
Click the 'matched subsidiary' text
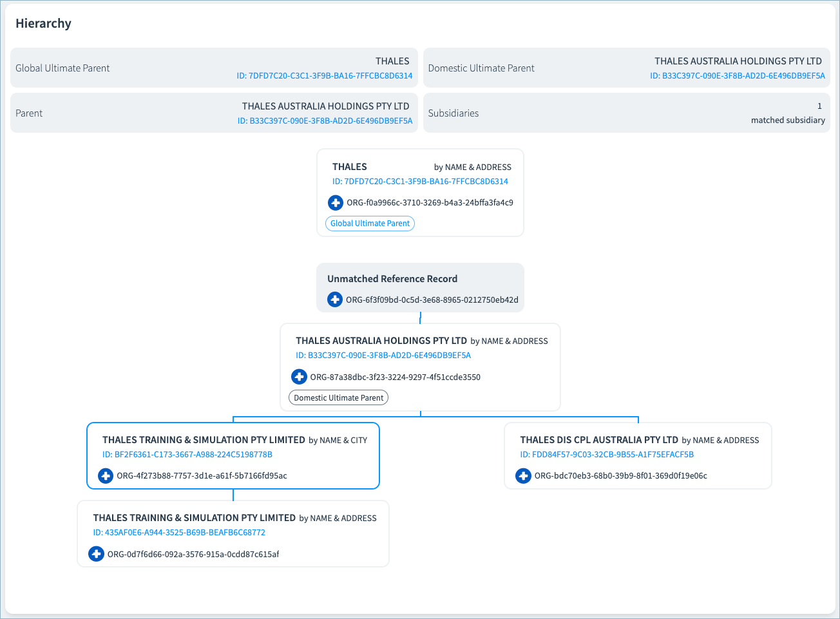(x=788, y=120)
